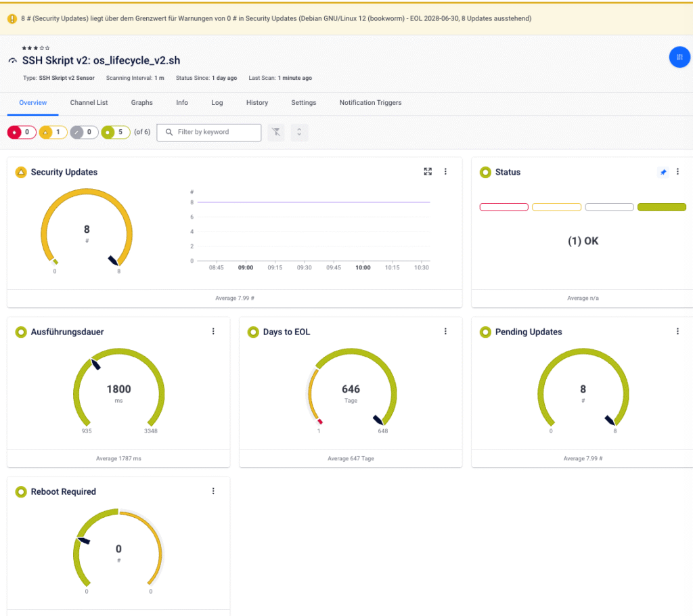Click the 'Average 647 Tage' text
The image size is (693, 616).
[x=351, y=458]
